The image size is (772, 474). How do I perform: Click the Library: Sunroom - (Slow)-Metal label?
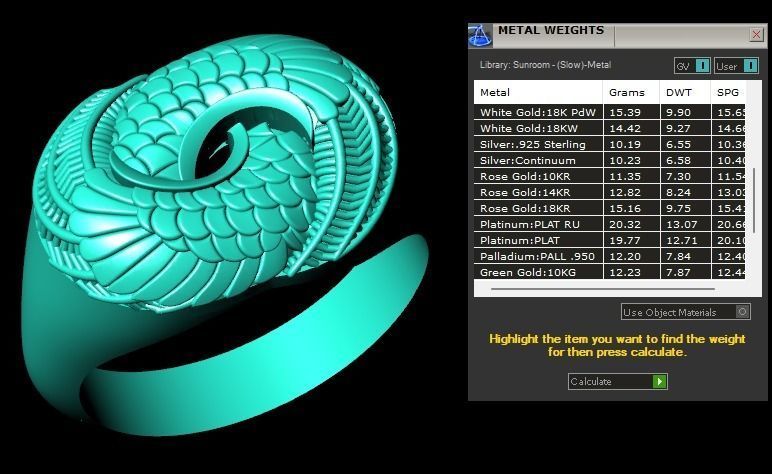pyautogui.click(x=545, y=65)
